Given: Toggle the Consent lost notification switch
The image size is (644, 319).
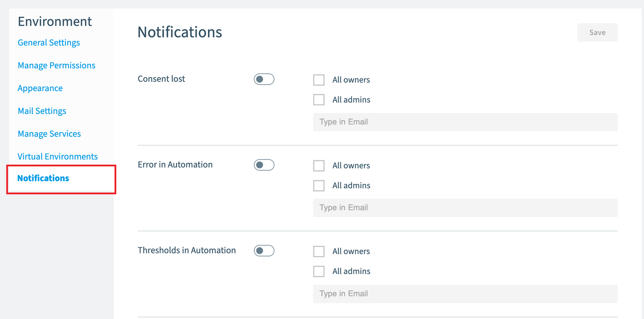Looking at the screenshot, I should (x=264, y=79).
